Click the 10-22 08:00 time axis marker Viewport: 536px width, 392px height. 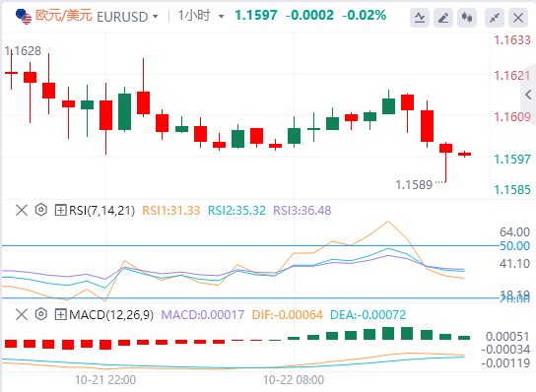point(294,380)
